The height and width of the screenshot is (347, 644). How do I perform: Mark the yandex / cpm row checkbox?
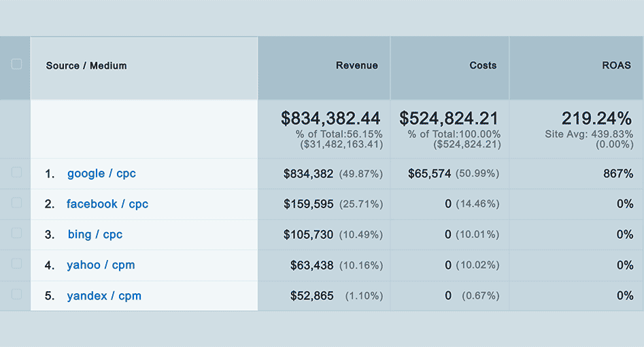pos(16,295)
